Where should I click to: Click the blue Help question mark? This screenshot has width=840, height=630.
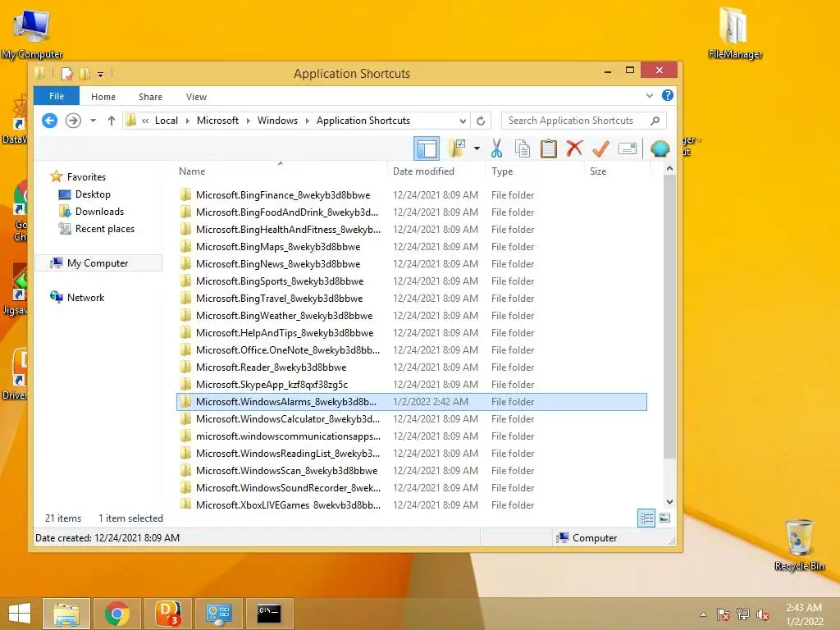click(x=667, y=95)
